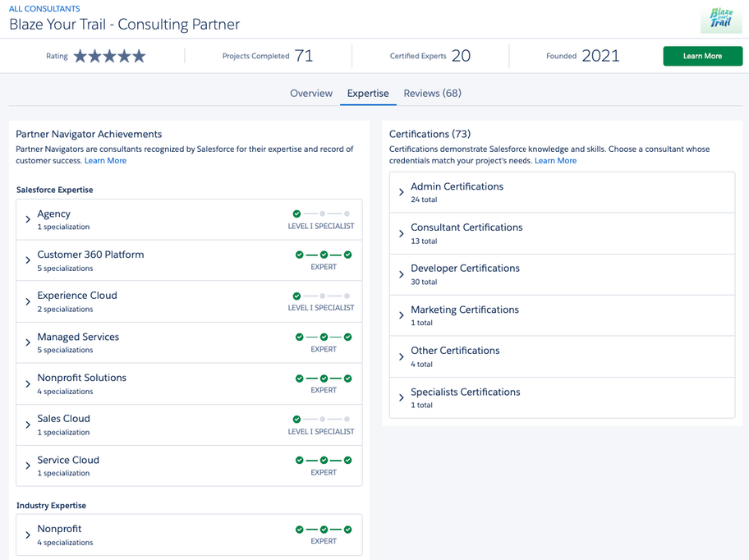Click the five-star rating icons

point(109,56)
